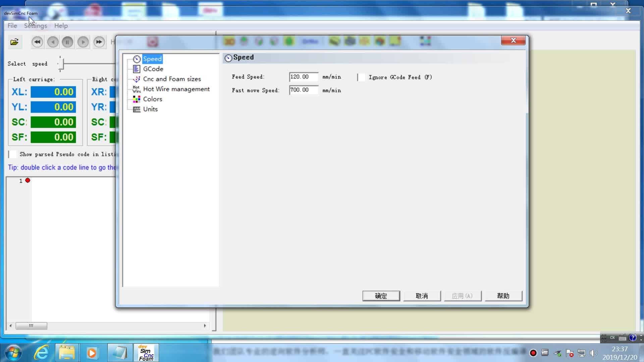Select GCode in settings tree
644x362 pixels.
[x=153, y=69]
